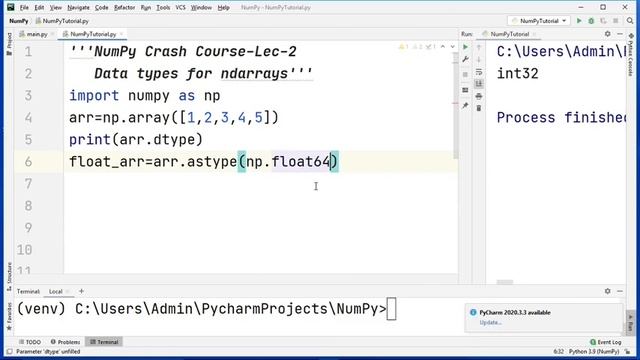
Task: Click the down arrow in Run output toolbar
Action: [479, 60]
